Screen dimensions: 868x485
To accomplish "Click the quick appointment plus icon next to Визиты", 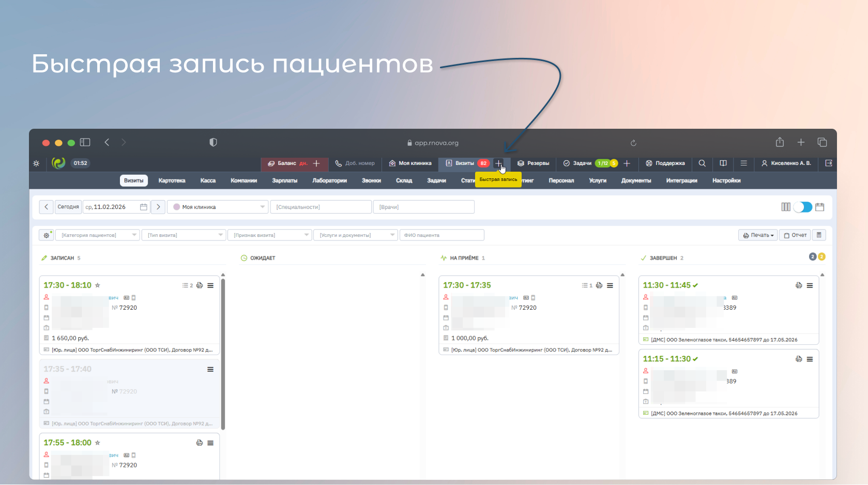I will click(498, 163).
